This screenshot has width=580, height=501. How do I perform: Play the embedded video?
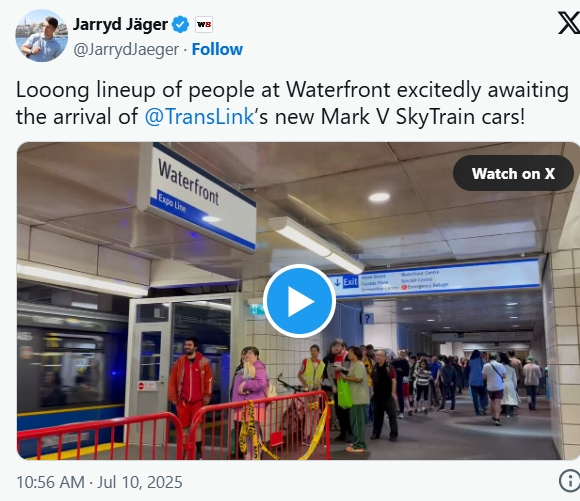pos(299,301)
